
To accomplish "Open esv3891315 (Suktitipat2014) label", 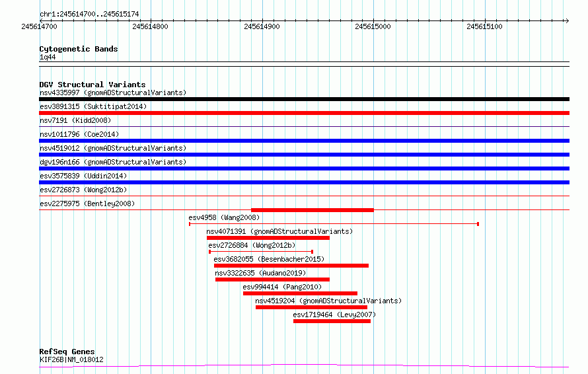I will (93, 106).
